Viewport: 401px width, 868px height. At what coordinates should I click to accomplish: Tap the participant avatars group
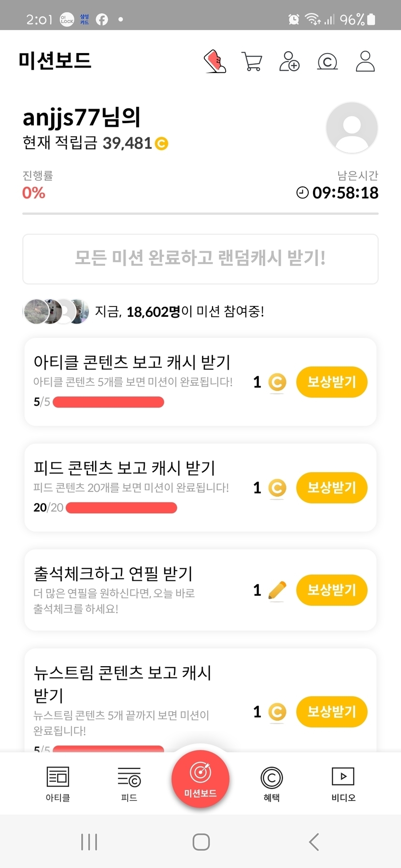[56, 311]
